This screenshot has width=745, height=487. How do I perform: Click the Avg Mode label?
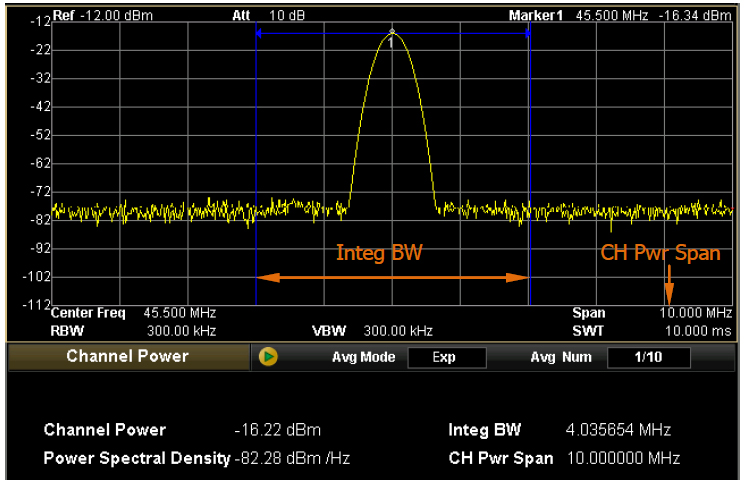tap(363, 357)
